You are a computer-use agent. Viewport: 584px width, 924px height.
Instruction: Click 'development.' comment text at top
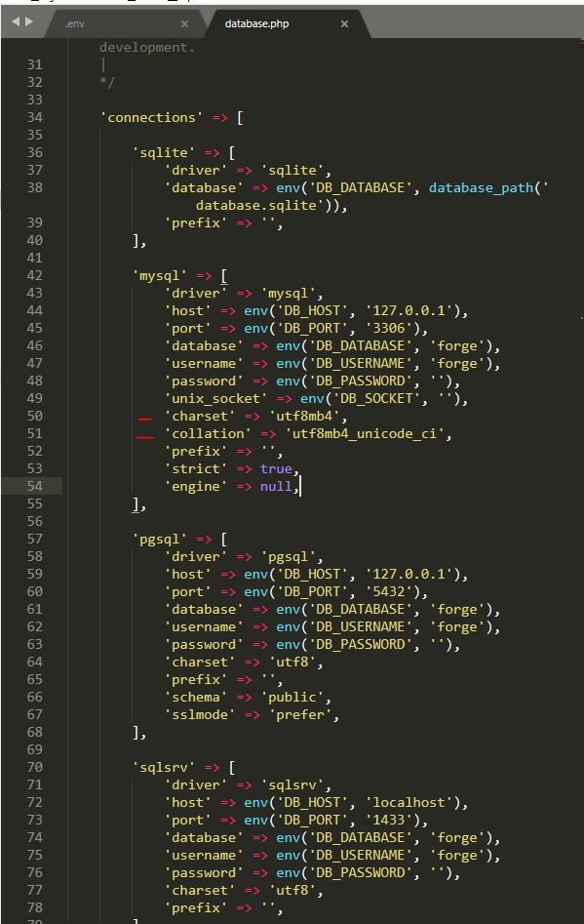[146, 47]
